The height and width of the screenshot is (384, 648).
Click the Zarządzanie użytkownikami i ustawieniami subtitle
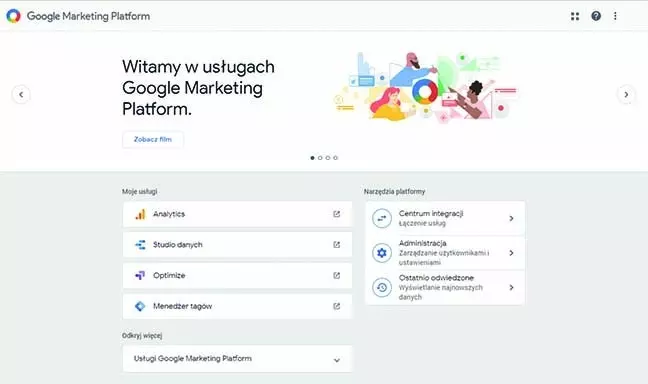click(x=444, y=258)
